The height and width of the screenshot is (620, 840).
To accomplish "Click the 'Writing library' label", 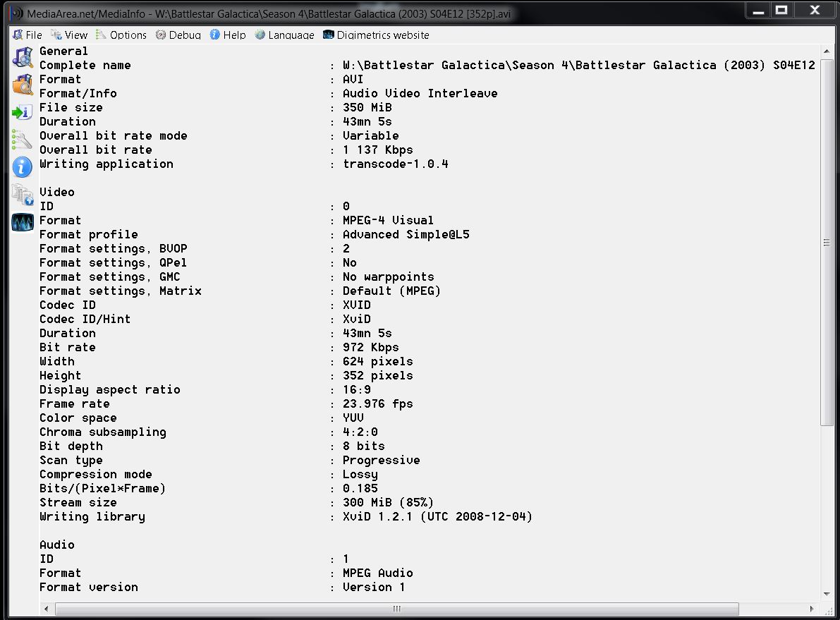I will click(x=92, y=516).
